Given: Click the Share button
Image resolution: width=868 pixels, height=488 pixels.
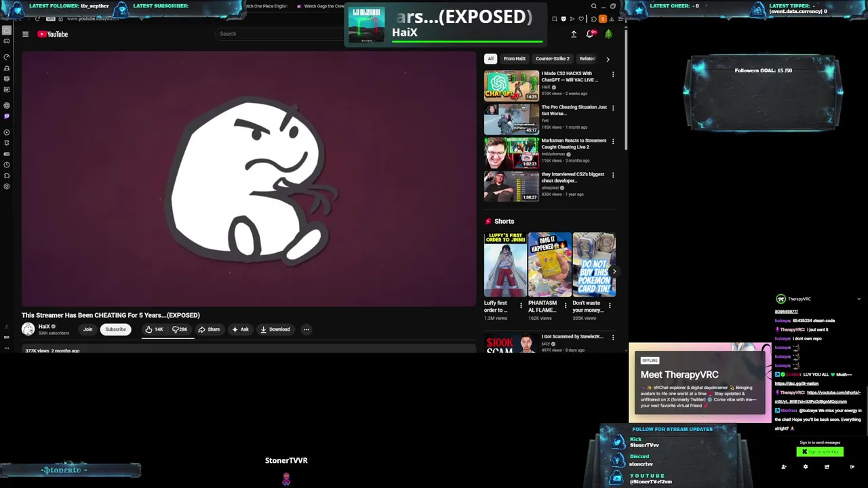Looking at the screenshot, I should [x=209, y=329].
